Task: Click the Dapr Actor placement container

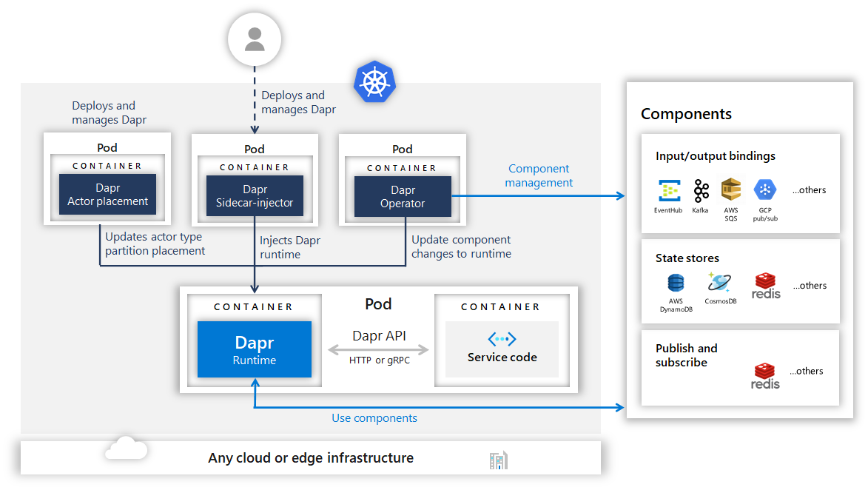Action: point(107,192)
